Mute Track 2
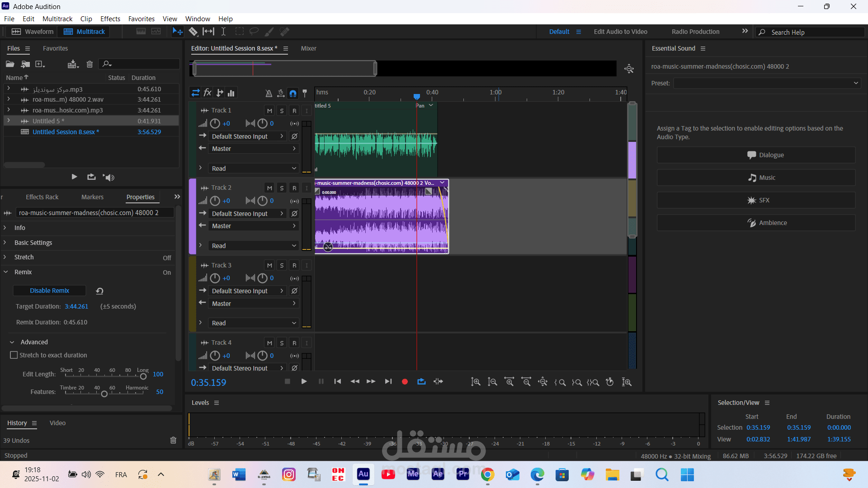 click(x=269, y=188)
